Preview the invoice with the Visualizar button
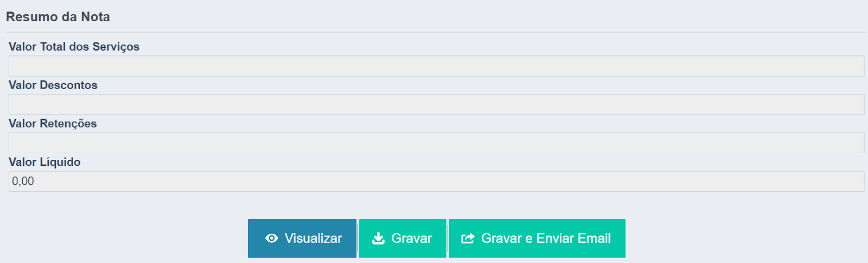The width and height of the screenshot is (868, 263). [x=302, y=239]
